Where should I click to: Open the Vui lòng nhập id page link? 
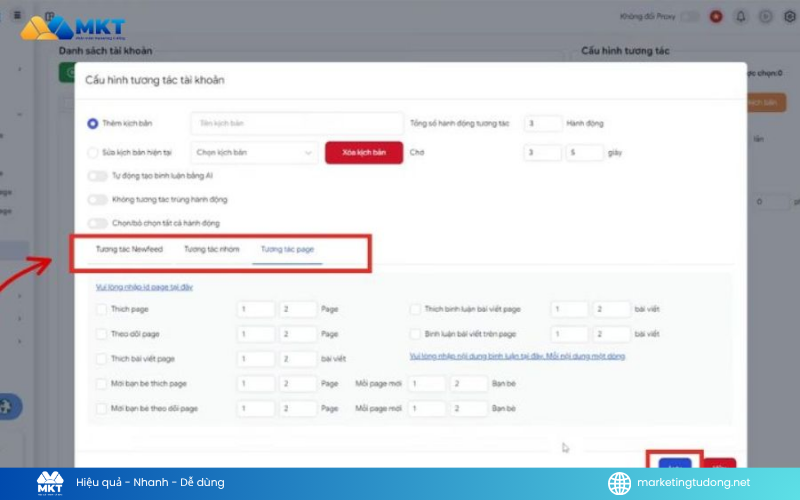pyautogui.click(x=144, y=287)
